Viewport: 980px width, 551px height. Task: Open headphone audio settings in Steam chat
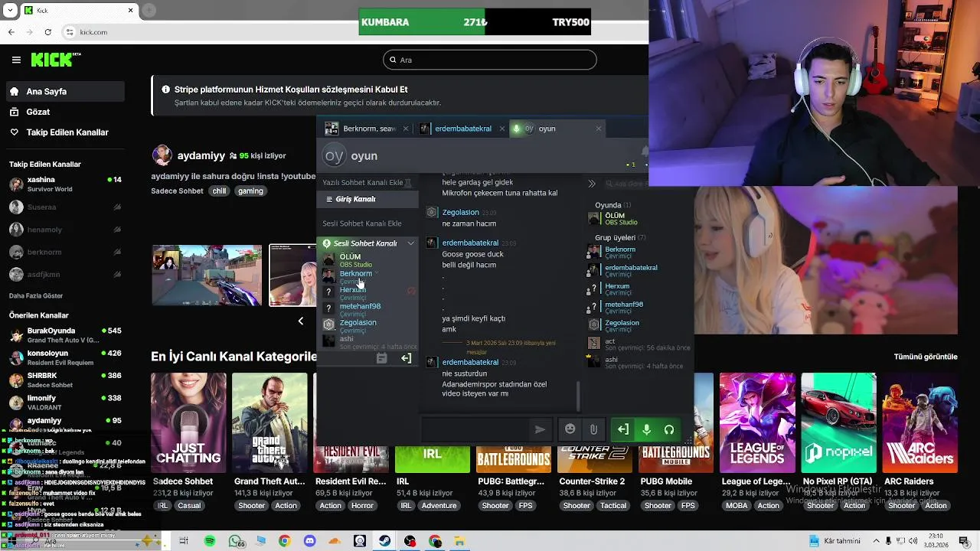tap(669, 429)
